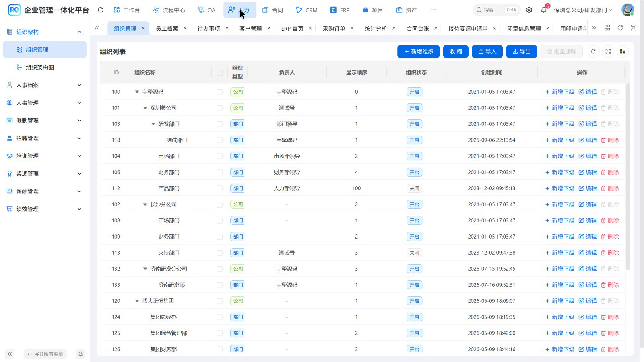The image size is (644, 362).
Task: Collapse sidebar with double-arrow above tabs
Action: [x=97, y=28]
